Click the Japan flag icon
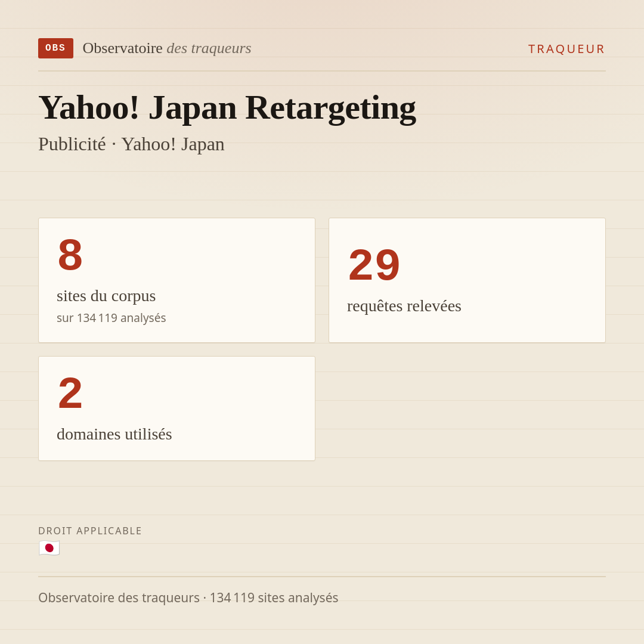The image size is (644, 644). pos(49,548)
